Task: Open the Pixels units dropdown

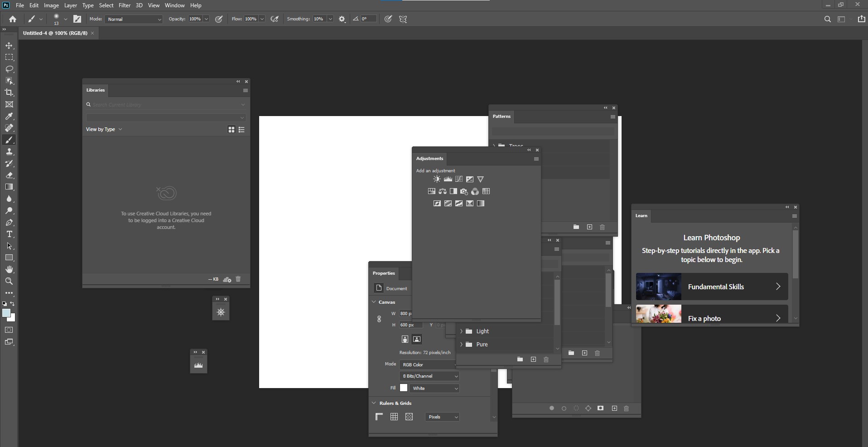Action: click(x=442, y=417)
